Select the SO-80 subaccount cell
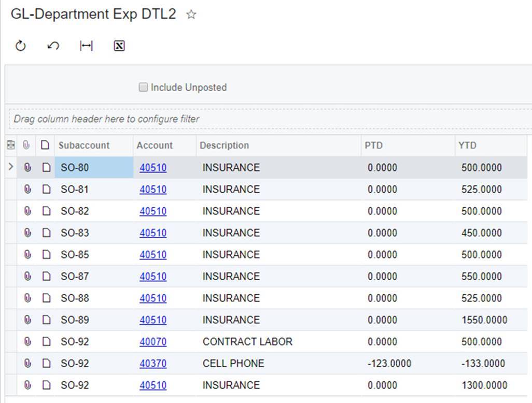The width and height of the screenshot is (532, 403). click(94, 167)
